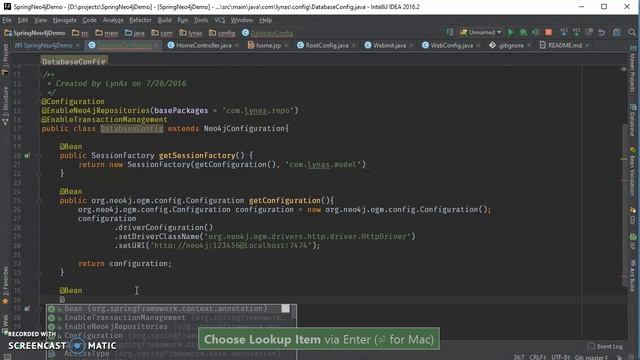Click the main folder breadcrumb
The height and width of the screenshot is (360, 640).
click(107, 33)
